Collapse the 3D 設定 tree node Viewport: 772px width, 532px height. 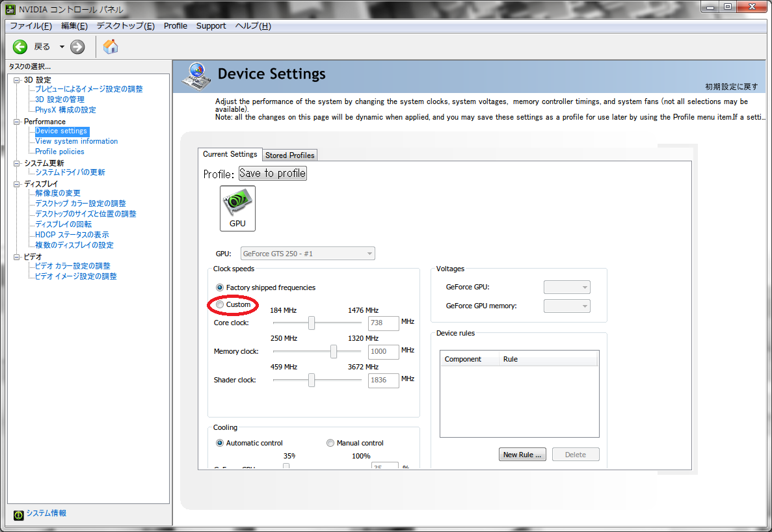click(17, 80)
